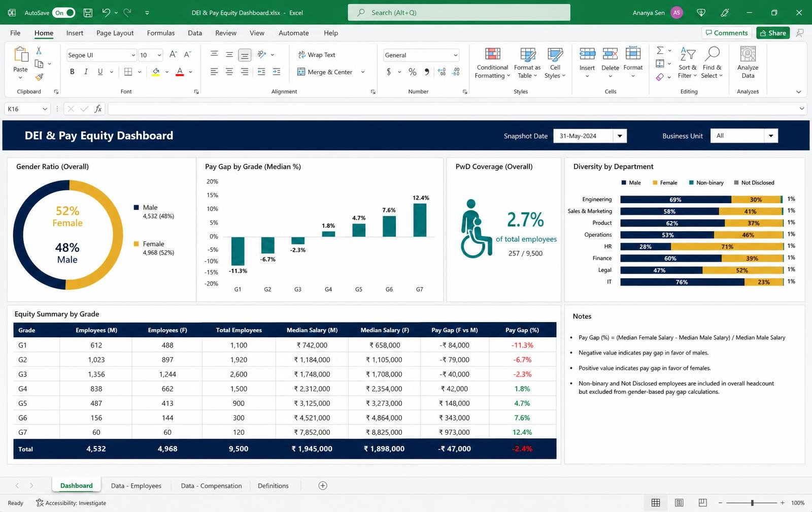Screen dimensions: 812x512
Task: Open the Formulas ribbon tab
Action: point(161,33)
